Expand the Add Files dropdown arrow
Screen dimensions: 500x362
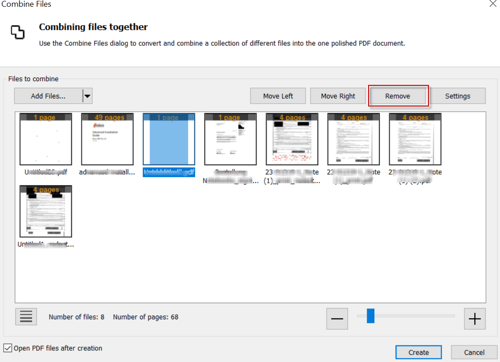pos(87,96)
